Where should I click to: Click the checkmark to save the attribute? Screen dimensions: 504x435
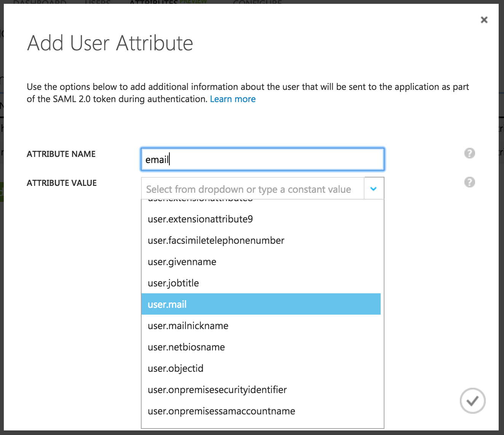click(472, 401)
